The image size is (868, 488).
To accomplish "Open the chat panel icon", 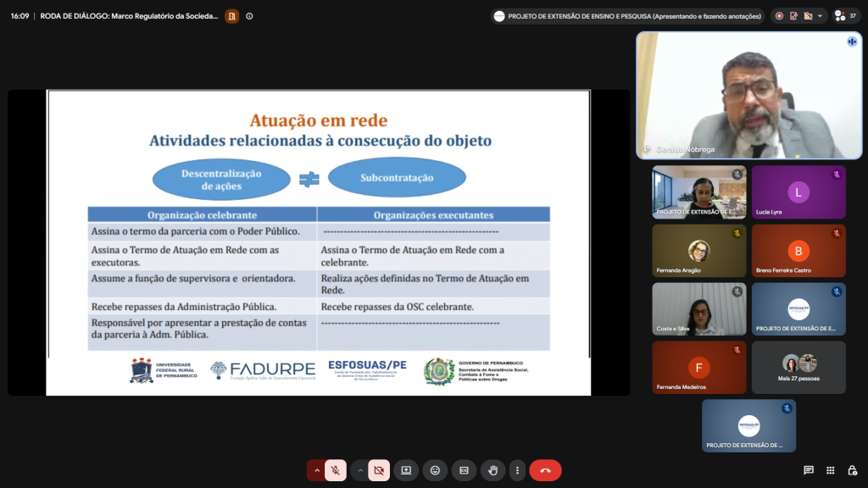I will [809, 470].
